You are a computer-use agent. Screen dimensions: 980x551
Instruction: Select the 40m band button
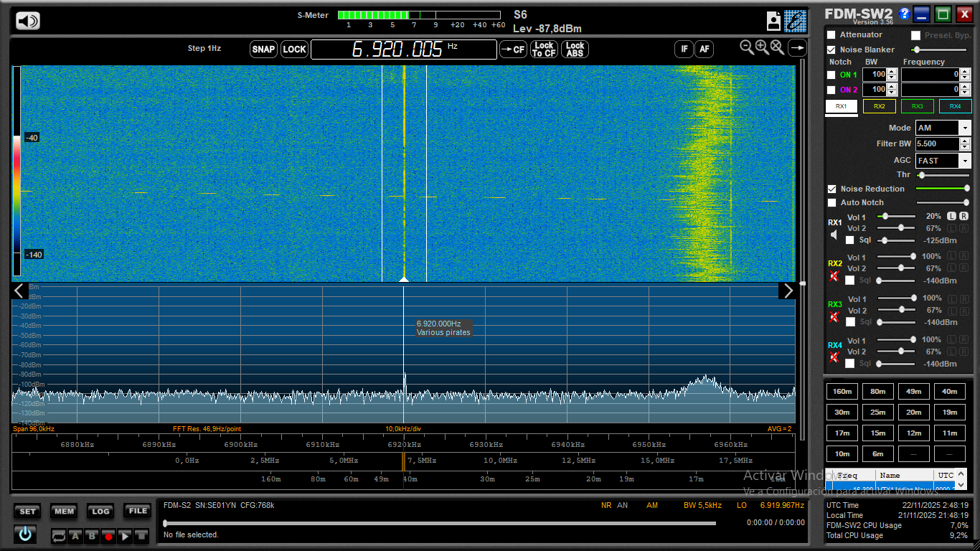pos(949,391)
